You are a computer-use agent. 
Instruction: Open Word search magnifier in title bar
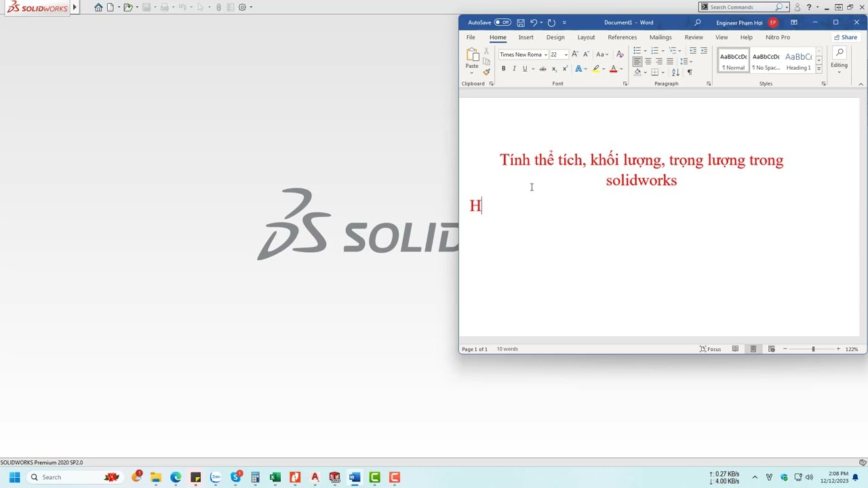pyautogui.click(x=697, y=22)
